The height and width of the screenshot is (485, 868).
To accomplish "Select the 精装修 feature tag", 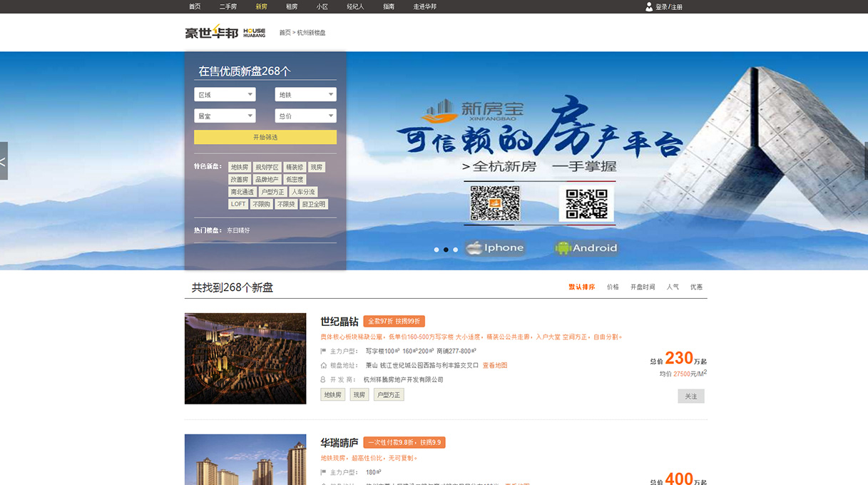I will click(x=295, y=167).
